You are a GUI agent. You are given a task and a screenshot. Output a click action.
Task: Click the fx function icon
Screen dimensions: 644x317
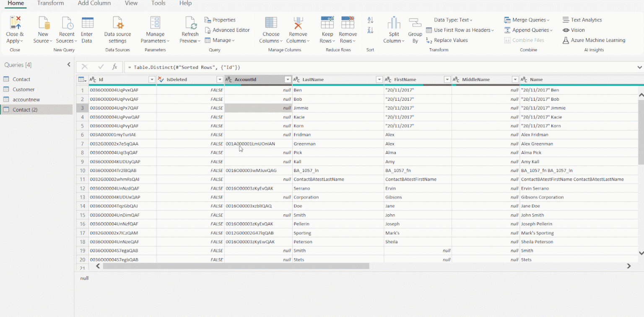114,67
